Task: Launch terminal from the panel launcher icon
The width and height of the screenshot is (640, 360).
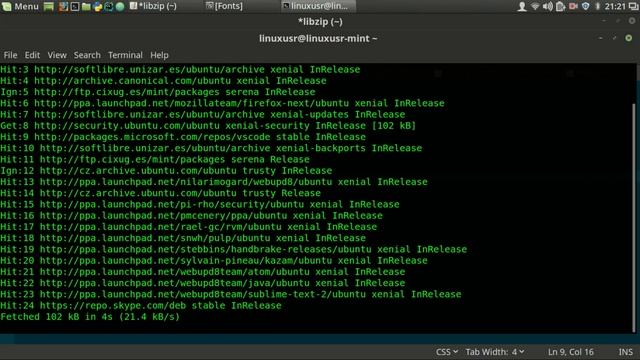Action: click(75, 6)
